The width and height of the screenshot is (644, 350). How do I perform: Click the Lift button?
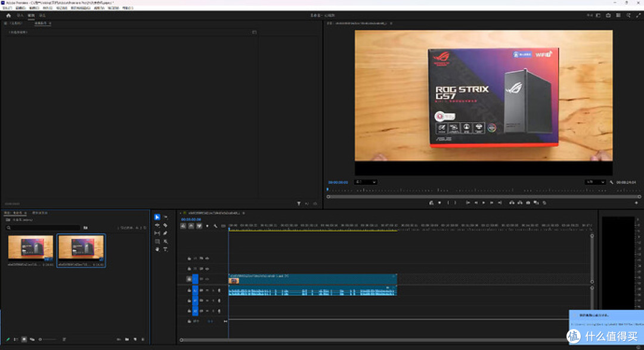point(512,203)
